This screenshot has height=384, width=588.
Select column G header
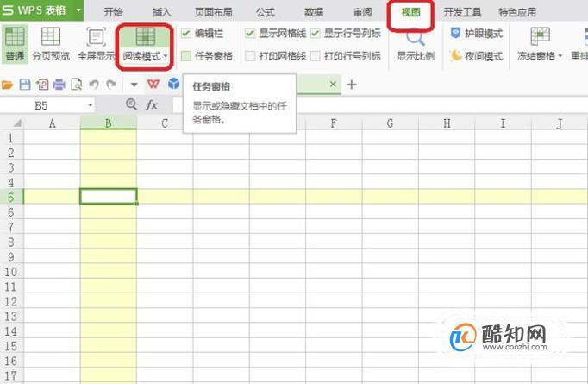(390, 123)
